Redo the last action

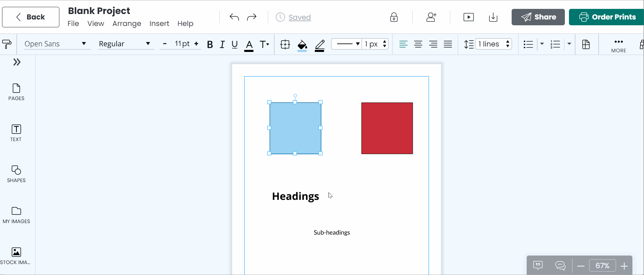click(252, 17)
